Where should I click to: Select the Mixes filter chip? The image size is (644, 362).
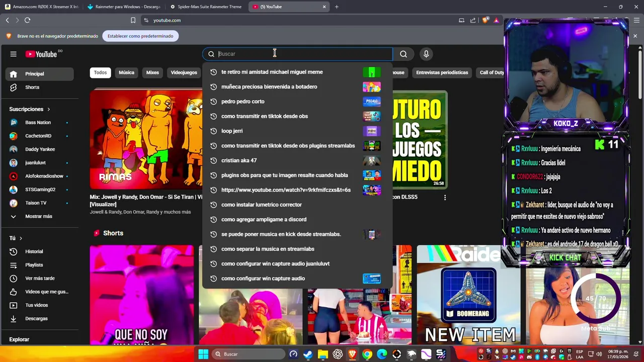click(x=152, y=72)
